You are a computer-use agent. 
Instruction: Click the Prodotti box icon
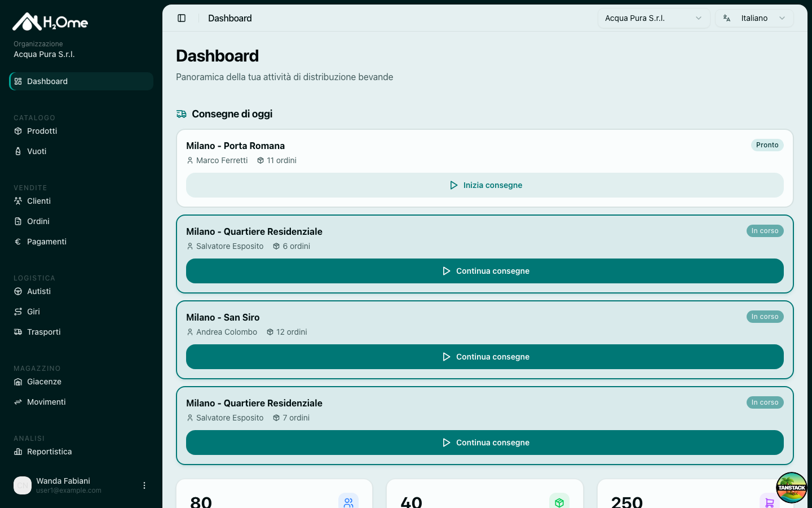coord(18,131)
